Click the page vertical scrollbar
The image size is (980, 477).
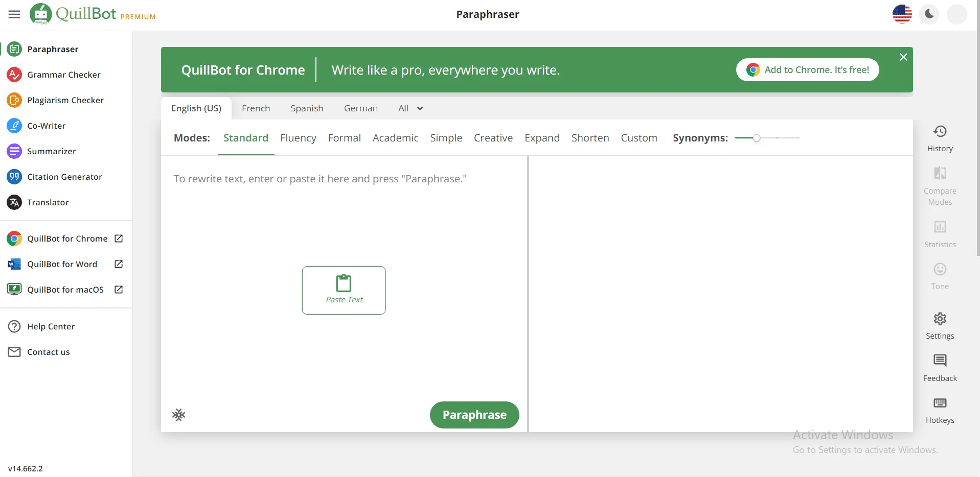point(978,128)
